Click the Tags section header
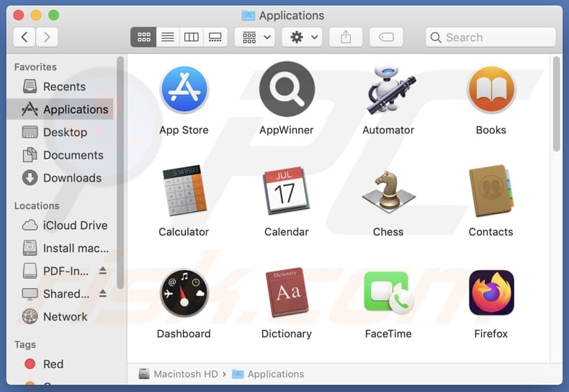 pos(25,344)
